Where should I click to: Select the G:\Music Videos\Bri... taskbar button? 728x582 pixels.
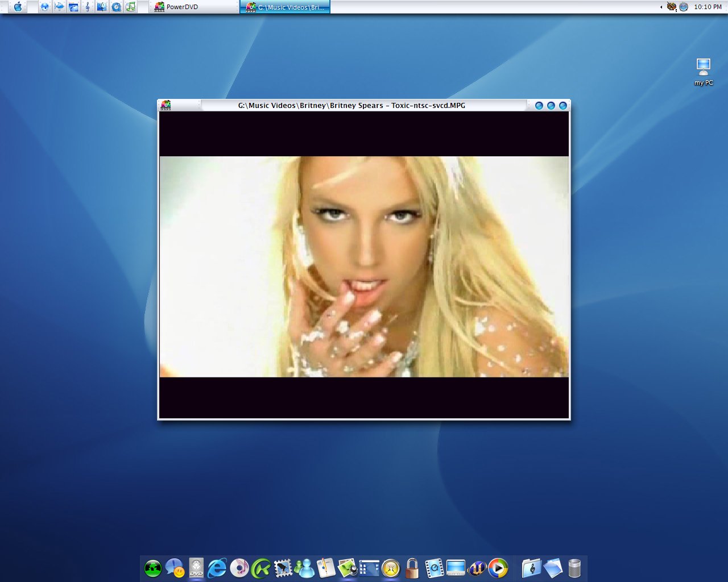click(x=285, y=7)
